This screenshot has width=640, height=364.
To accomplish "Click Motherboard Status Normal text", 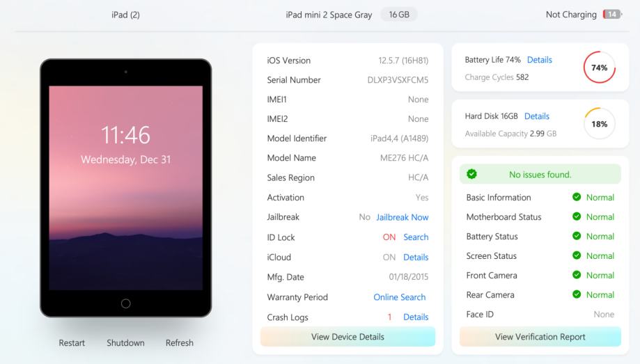I will [x=600, y=216].
